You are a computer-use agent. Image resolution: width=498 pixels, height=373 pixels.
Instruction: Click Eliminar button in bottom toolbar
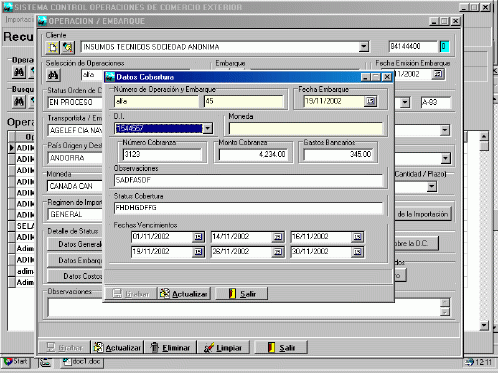coord(170,347)
